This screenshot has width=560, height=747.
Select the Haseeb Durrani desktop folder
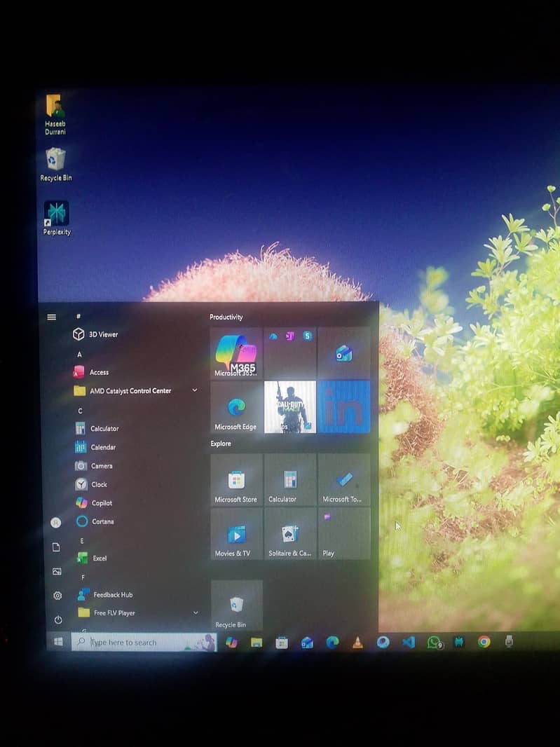point(55,115)
